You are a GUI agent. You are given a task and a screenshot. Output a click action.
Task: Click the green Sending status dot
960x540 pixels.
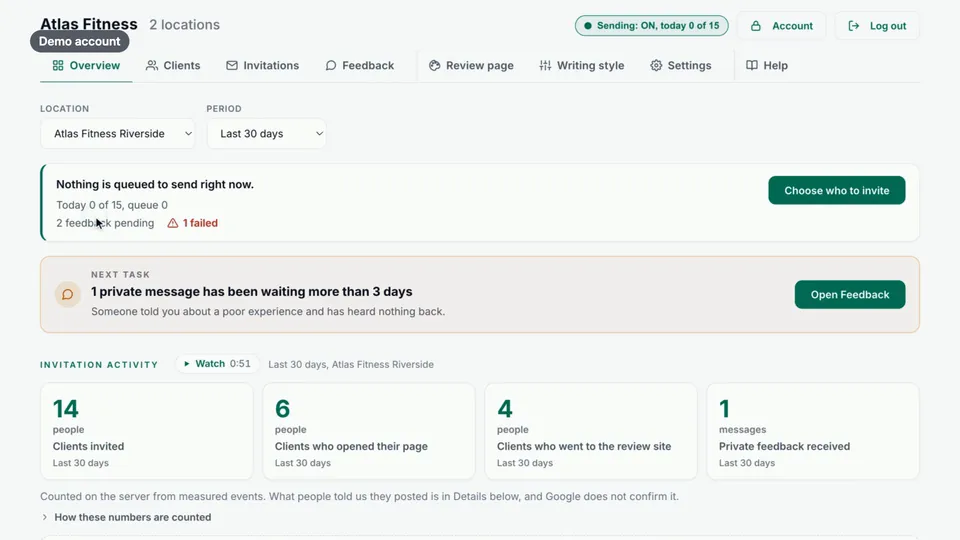point(588,26)
